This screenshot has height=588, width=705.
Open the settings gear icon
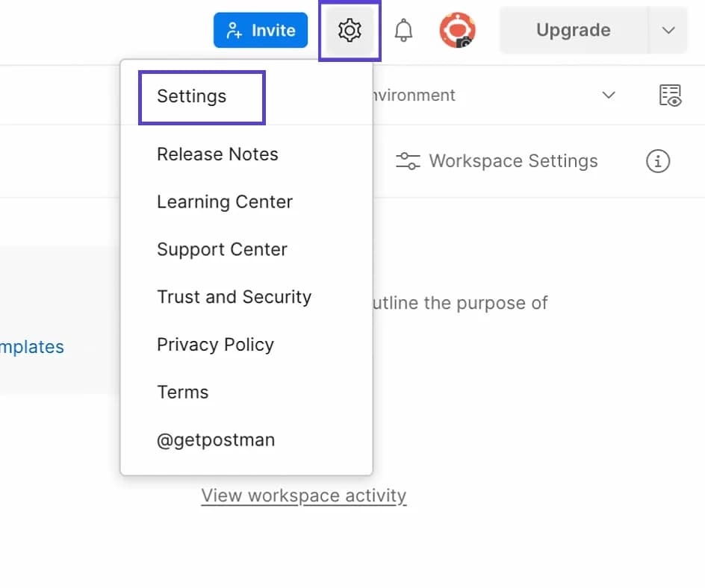click(350, 30)
